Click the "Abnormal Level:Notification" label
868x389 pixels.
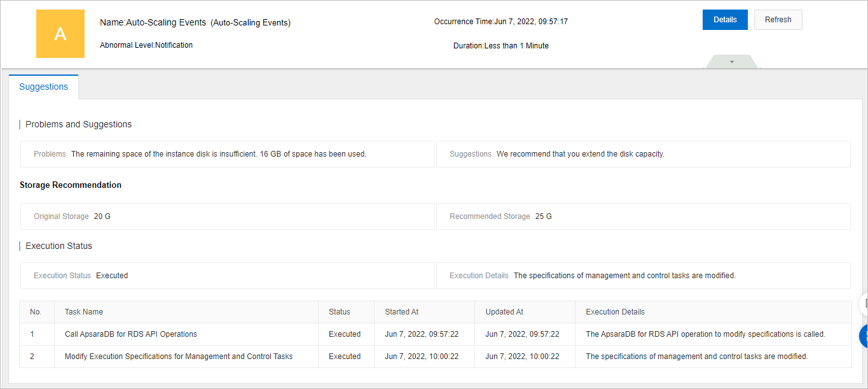pos(146,45)
